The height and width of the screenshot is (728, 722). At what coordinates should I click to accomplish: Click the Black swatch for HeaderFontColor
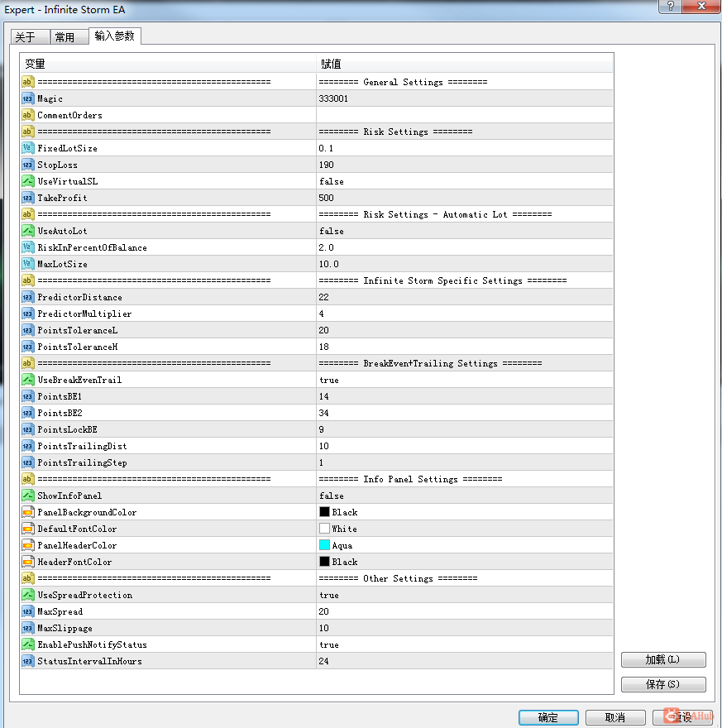pos(324,562)
